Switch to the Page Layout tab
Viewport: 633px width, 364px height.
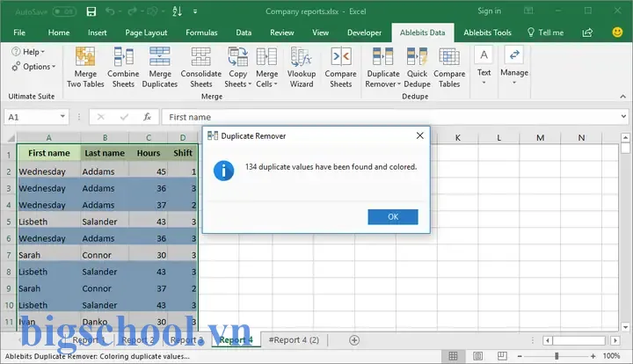(x=146, y=33)
